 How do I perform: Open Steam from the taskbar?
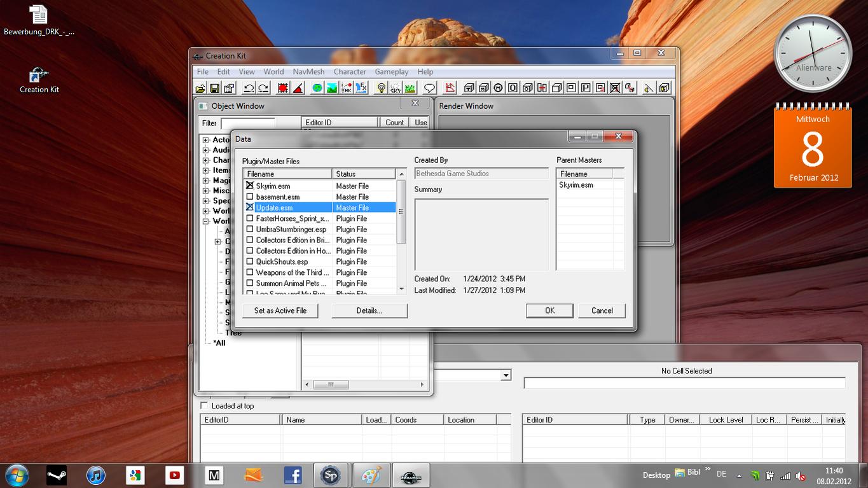[57, 475]
